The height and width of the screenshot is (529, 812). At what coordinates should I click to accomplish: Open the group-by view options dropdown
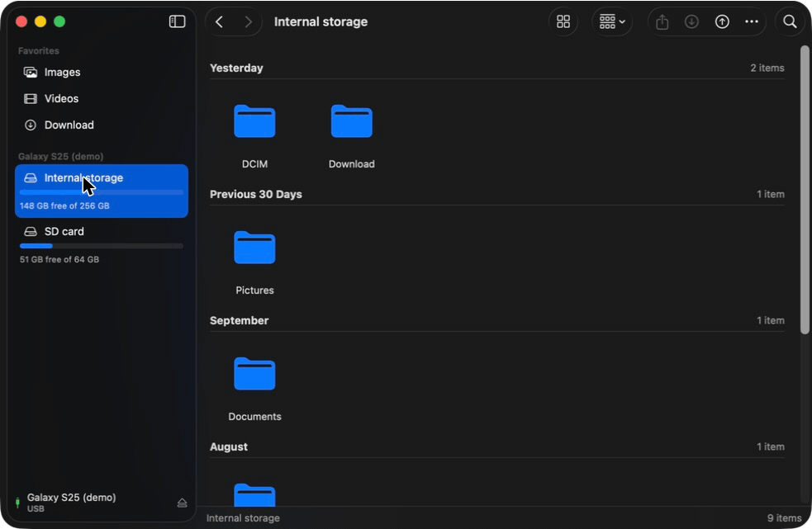coord(612,21)
